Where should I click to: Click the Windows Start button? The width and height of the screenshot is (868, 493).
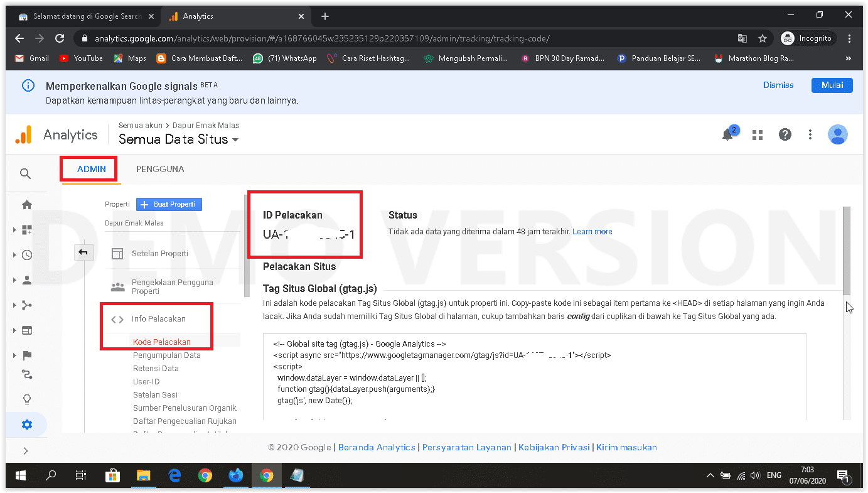click(x=21, y=475)
